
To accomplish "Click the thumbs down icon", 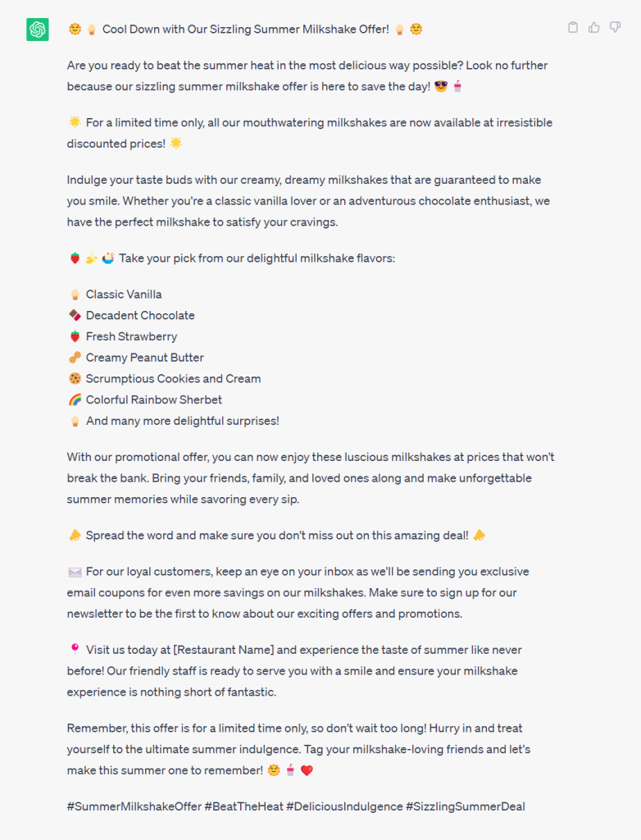I will pyautogui.click(x=616, y=27).
